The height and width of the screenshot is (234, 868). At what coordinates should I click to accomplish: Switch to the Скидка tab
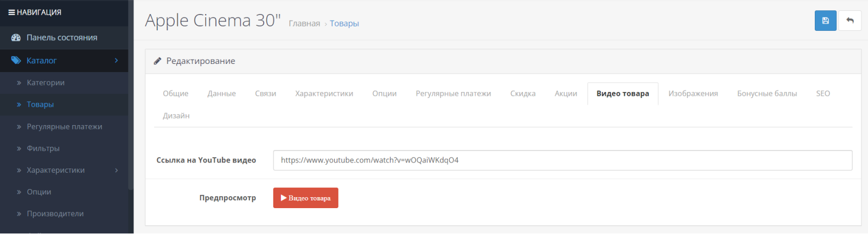(522, 94)
